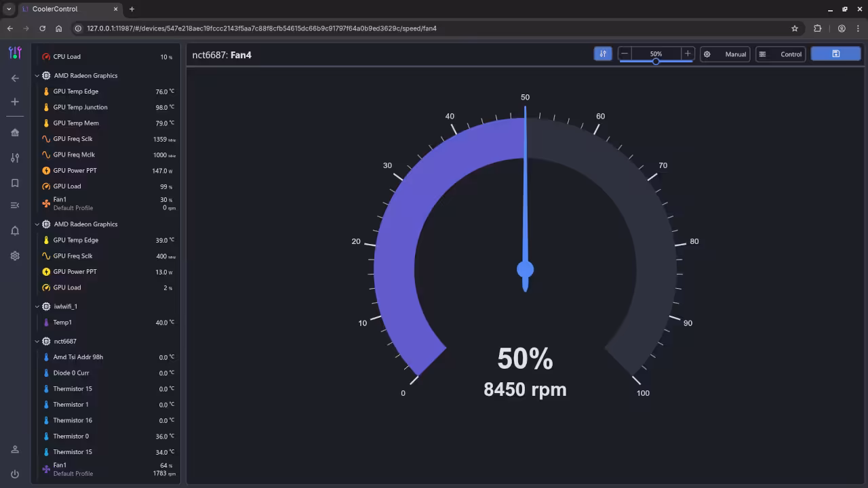Decrease fan speed with minus button
The image size is (868, 488).
(625, 54)
